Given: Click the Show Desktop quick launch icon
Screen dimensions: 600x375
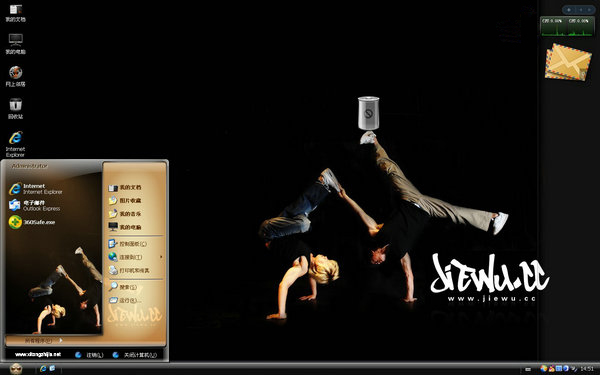Looking at the screenshot, I should pos(52,368).
